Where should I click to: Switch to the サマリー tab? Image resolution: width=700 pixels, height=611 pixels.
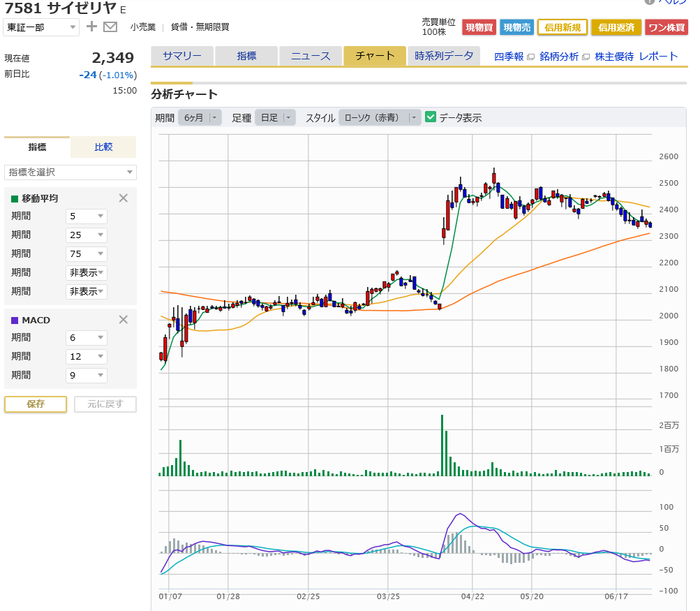(x=182, y=56)
